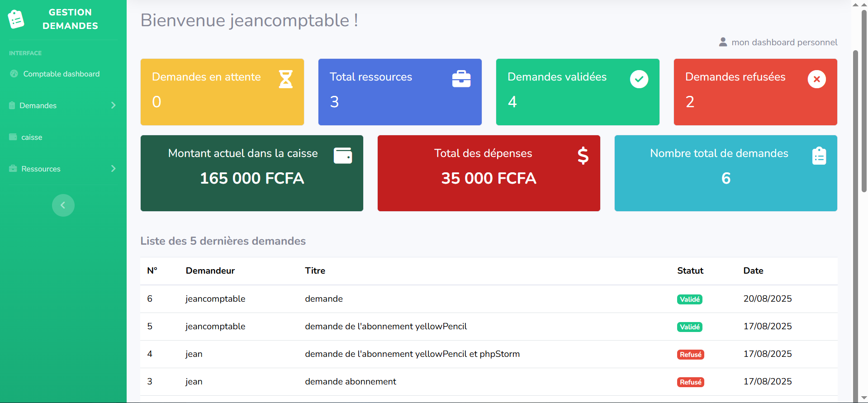Image resolution: width=868 pixels, height=403 pixels.
Task: Click jeancomptable in row number 6
Action: click(x=215, y=299)
